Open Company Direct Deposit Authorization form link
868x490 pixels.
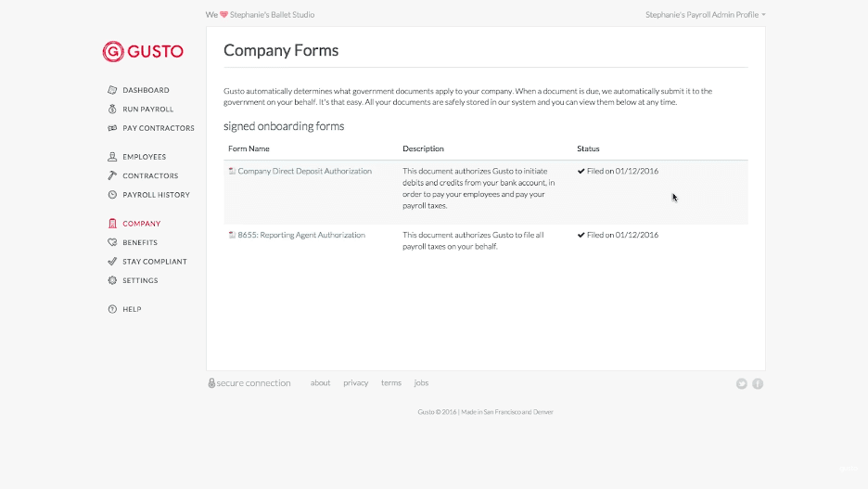pyautogui.click(x=304, y=171)
